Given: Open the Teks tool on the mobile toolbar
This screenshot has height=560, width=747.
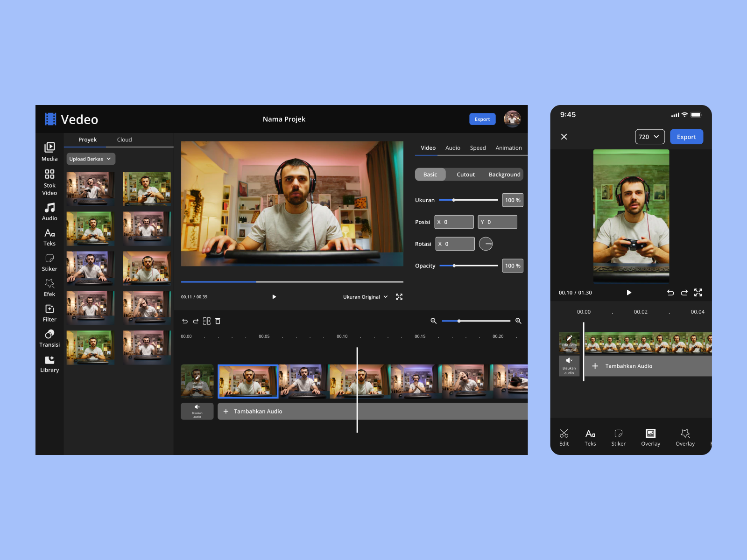Looking at the screenshot, I should pyautogui.click(x=590, y=437).
